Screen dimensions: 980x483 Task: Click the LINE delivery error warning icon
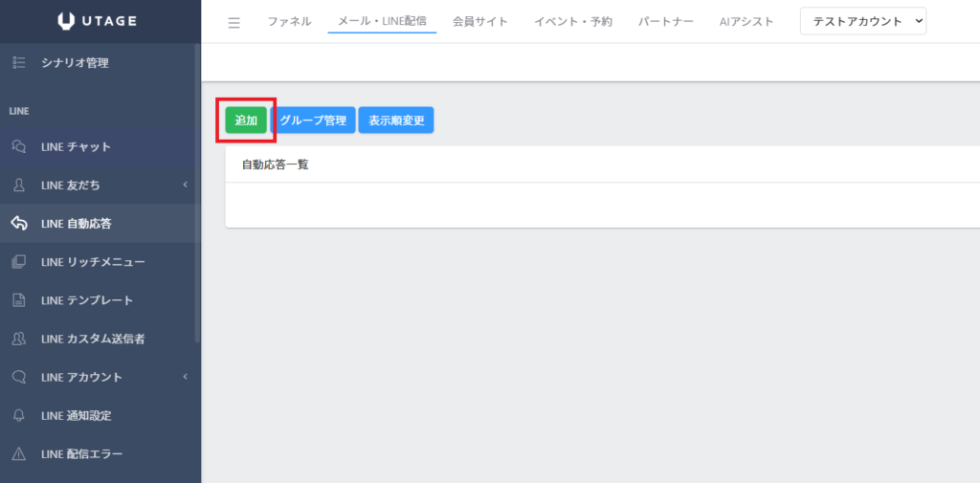pos(18,454)
